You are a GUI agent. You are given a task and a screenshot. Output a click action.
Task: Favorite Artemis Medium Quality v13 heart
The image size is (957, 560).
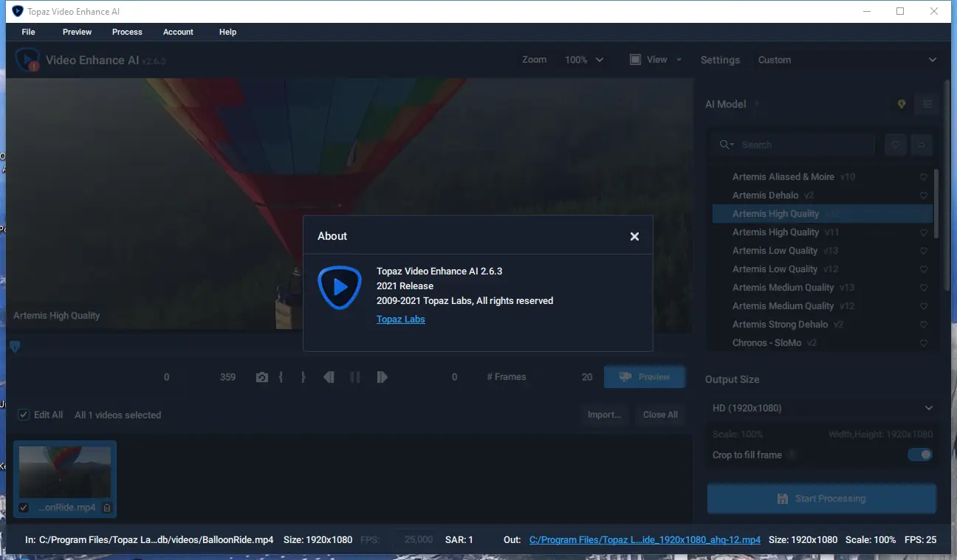(x=923, y=288)
